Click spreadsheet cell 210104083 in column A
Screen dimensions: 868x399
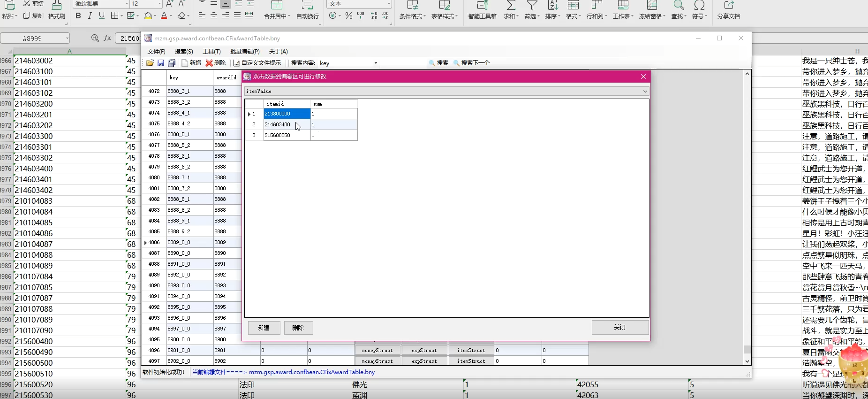pyautogui.click(x=69, y=201)
